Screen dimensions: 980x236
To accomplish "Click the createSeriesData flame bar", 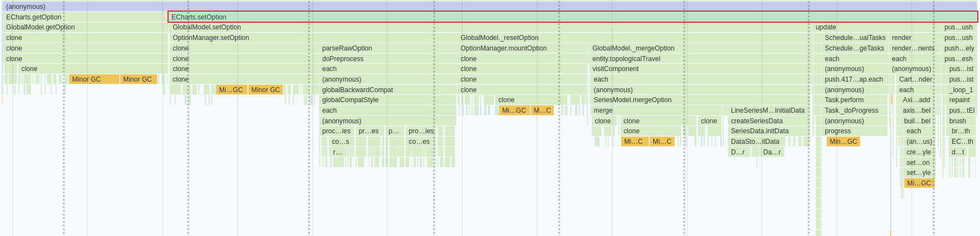I will click(x=768, y=121).
